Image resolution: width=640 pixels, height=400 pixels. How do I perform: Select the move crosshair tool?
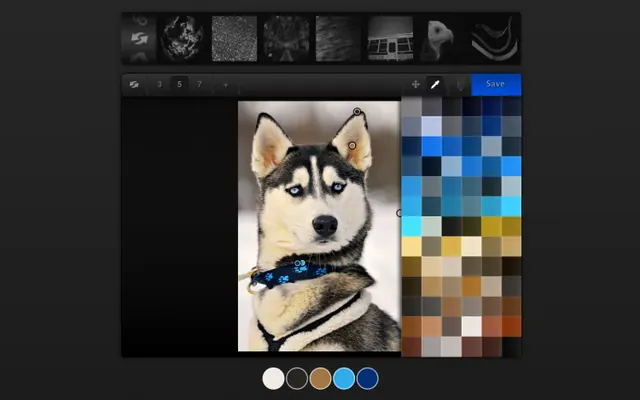(x=416, y=85)
